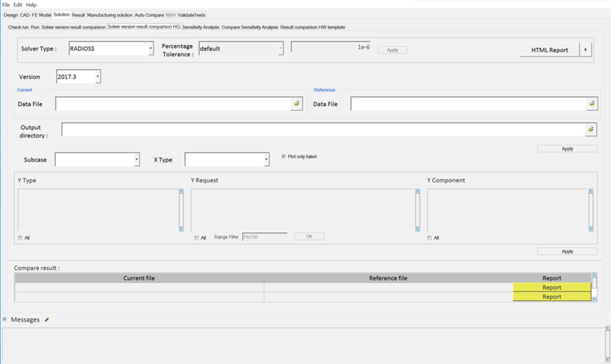Enable the All checkbox under Y Component
Image resolution: width=611 pixels, height=364 pixels.
click(x=429, y=238)
